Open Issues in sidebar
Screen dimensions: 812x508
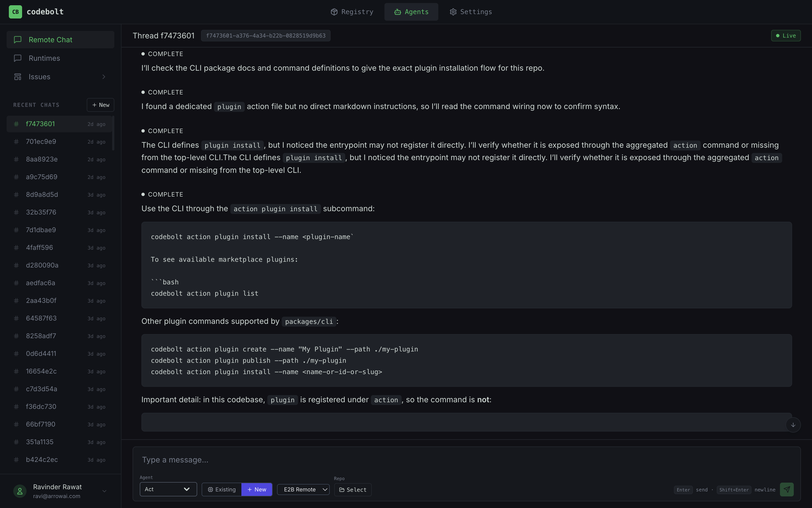pyautogui.click(x=60, y=76)
